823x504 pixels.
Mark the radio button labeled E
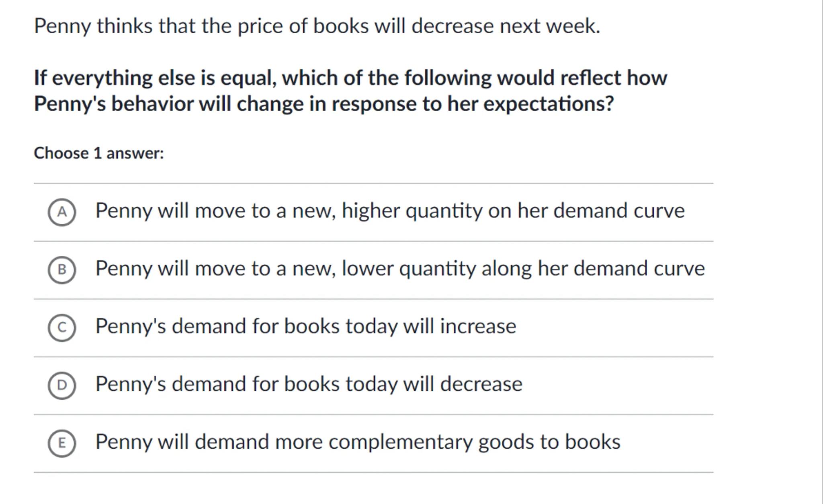[x=61, y=443]
